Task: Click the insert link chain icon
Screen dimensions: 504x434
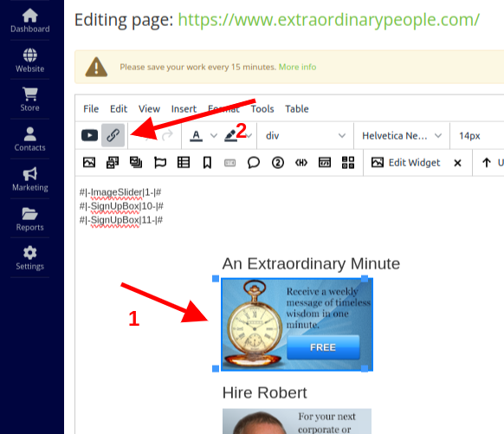Action: (113, 135)
